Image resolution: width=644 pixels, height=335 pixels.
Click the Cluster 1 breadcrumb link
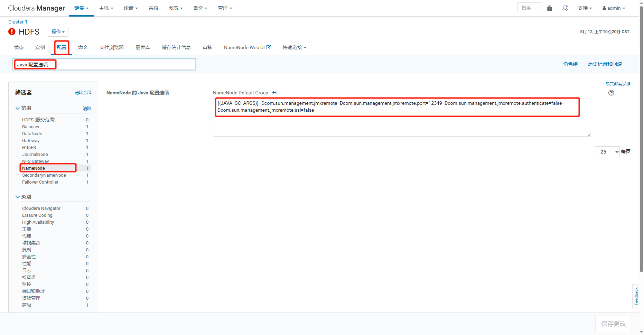18,22
